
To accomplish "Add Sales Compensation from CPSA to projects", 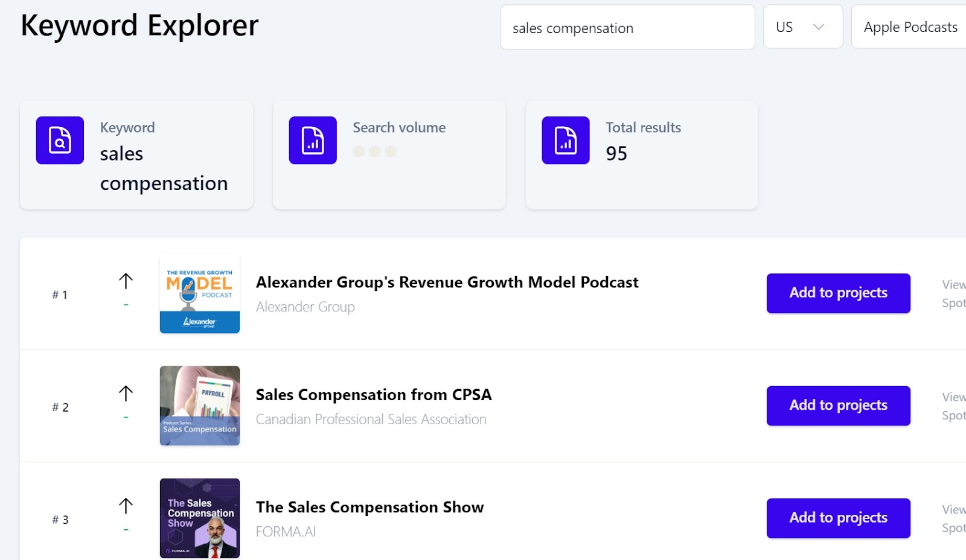I will coord(839,406).
